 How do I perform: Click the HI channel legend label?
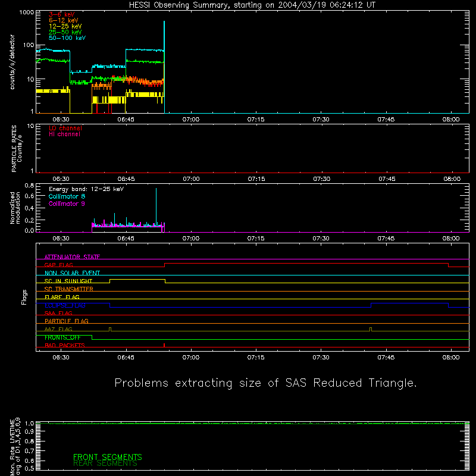(64, 134)
